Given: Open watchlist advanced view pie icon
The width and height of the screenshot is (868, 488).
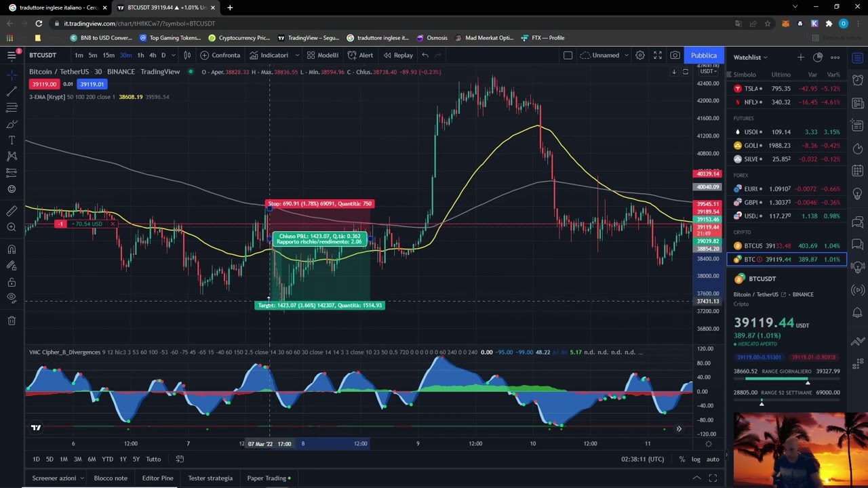Looking at the screenshot, I should pos(818,57).
